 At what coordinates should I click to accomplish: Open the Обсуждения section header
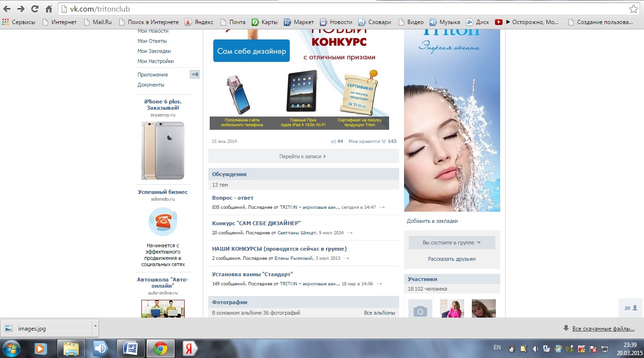pos(303,174)
